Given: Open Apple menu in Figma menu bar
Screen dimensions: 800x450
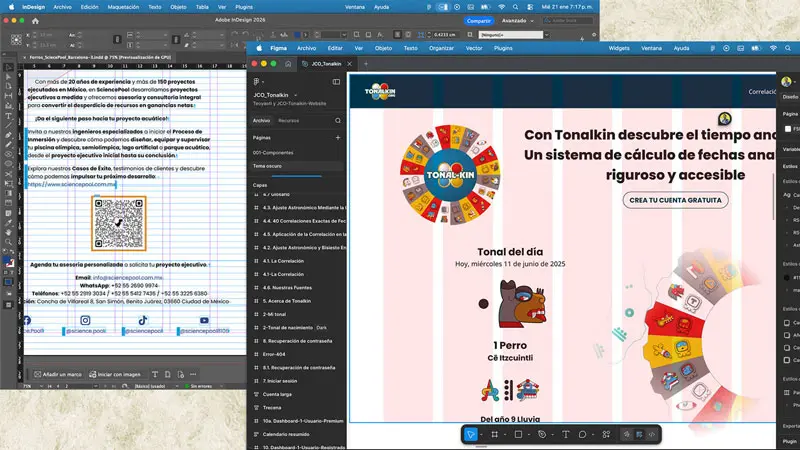Looking at the screenshot, I should pyautogui.click(x=259, y=48).
